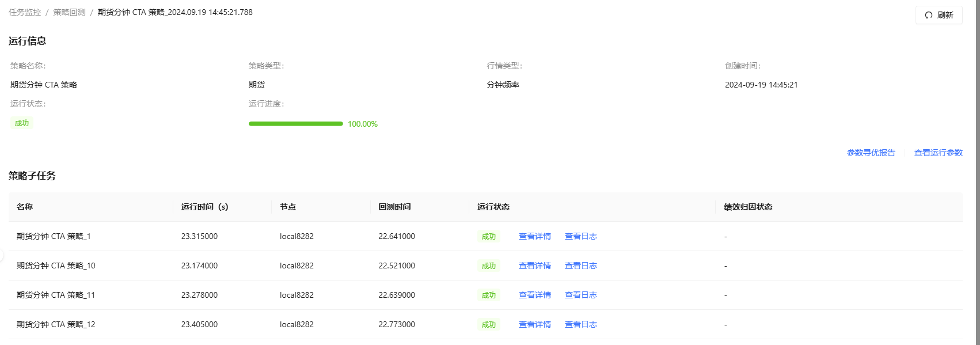Click the 运行时间 (s) column header
The width and height of the screenshot is (980, 345).
(204, 207)
